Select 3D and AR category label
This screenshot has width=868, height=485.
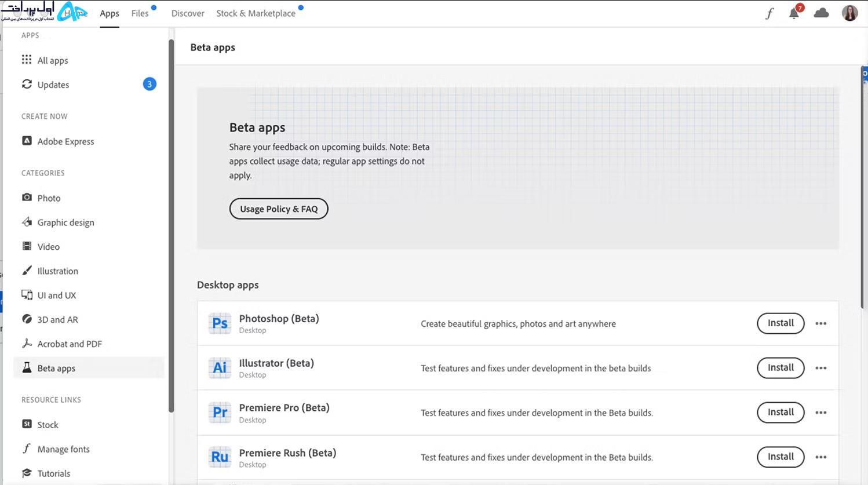[58, 320]
